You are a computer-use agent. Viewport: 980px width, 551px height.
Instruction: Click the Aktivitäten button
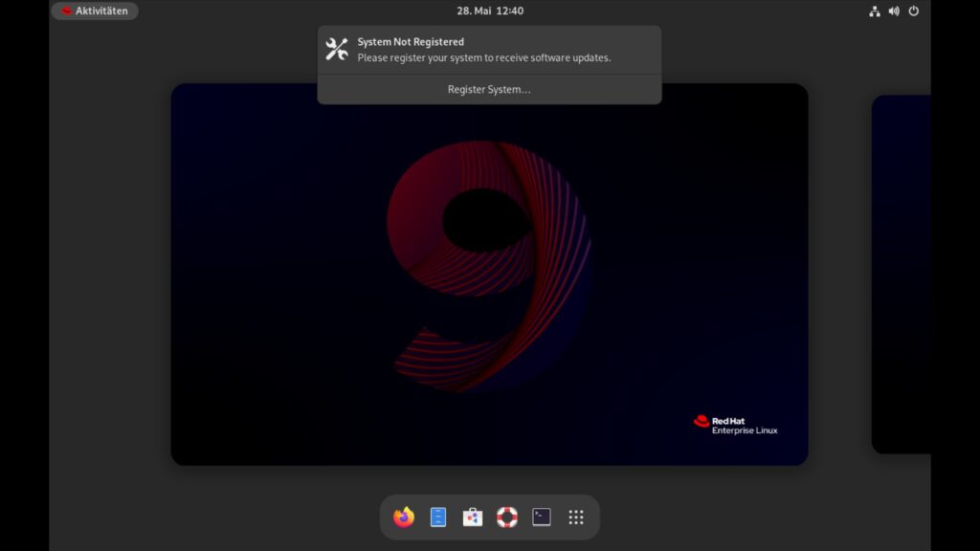[95, 11]
